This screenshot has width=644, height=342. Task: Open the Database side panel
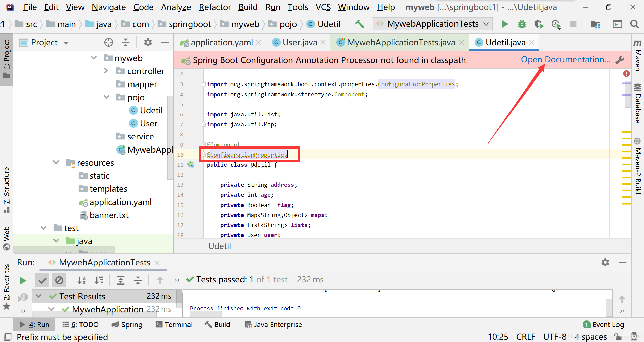click(638, 103)
